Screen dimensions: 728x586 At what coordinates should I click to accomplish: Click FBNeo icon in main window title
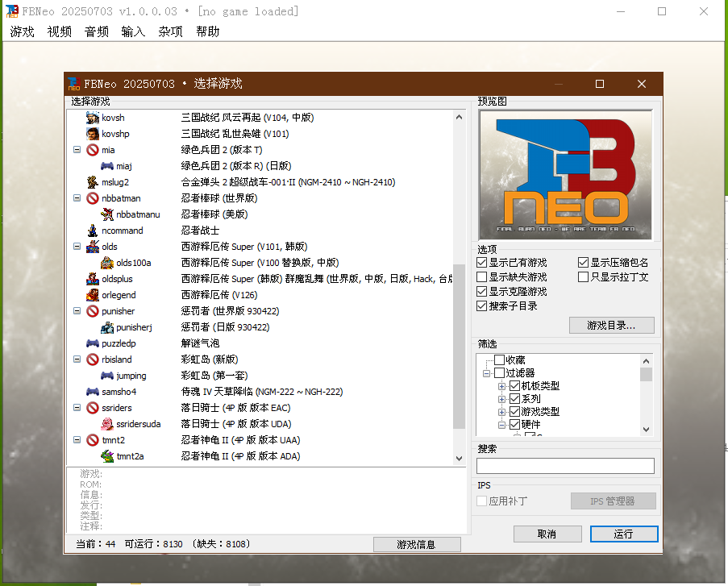[x=11, y=11]
